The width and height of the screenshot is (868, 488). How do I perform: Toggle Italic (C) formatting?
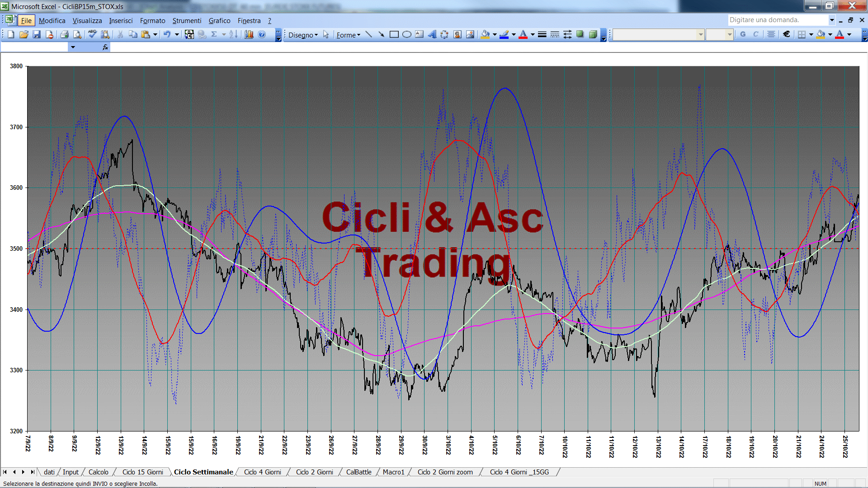click(x=755, y=34)
